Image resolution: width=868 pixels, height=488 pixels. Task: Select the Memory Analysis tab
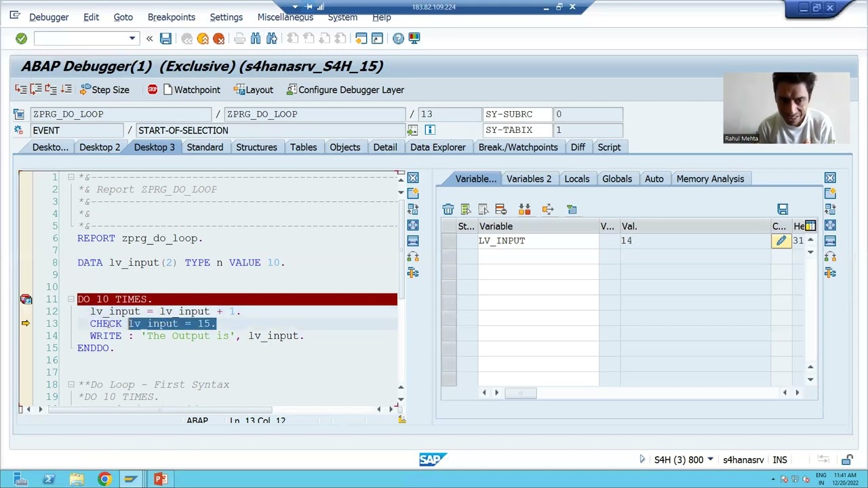click(x=710, y=179)
